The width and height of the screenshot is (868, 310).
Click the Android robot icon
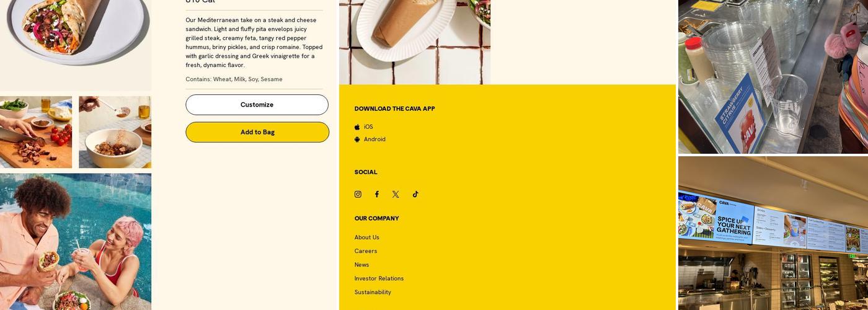click(x=357, y=139)
